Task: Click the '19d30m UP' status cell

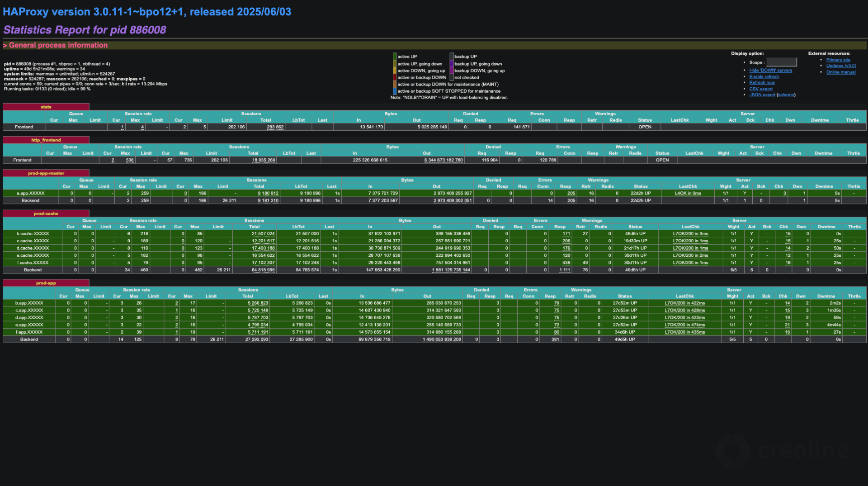Action: [x=635, y=241]
